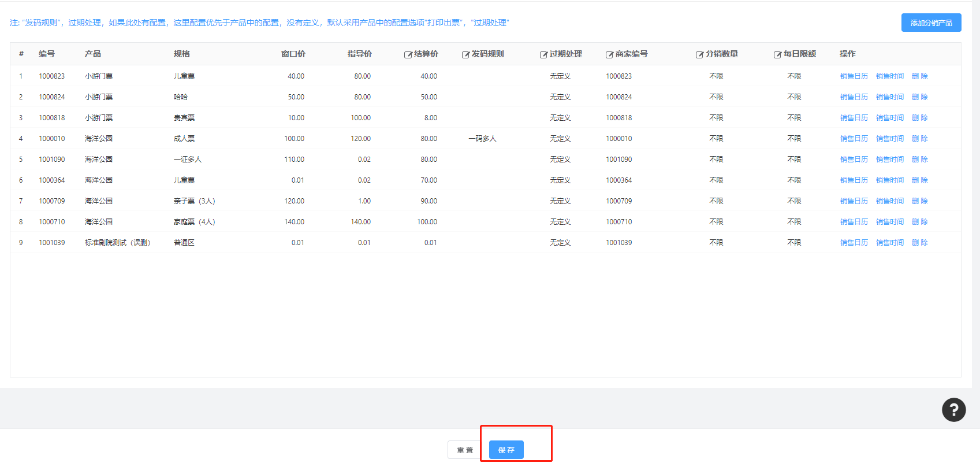980x463 pixels.
Task: Click the 保存 button
Action: [x=506, y=450]
